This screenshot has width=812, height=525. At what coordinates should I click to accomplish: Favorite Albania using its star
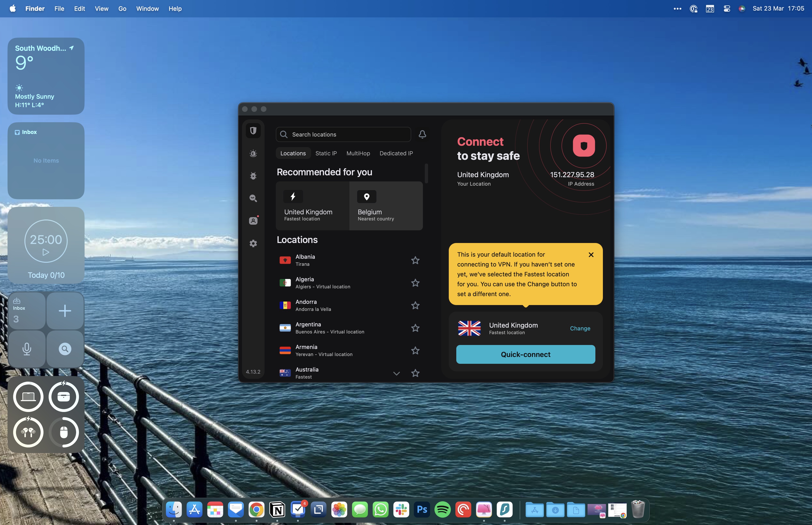click(x=415, y=260)
